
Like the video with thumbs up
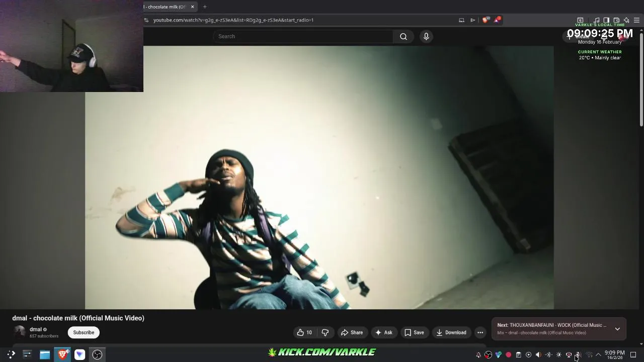305,332
